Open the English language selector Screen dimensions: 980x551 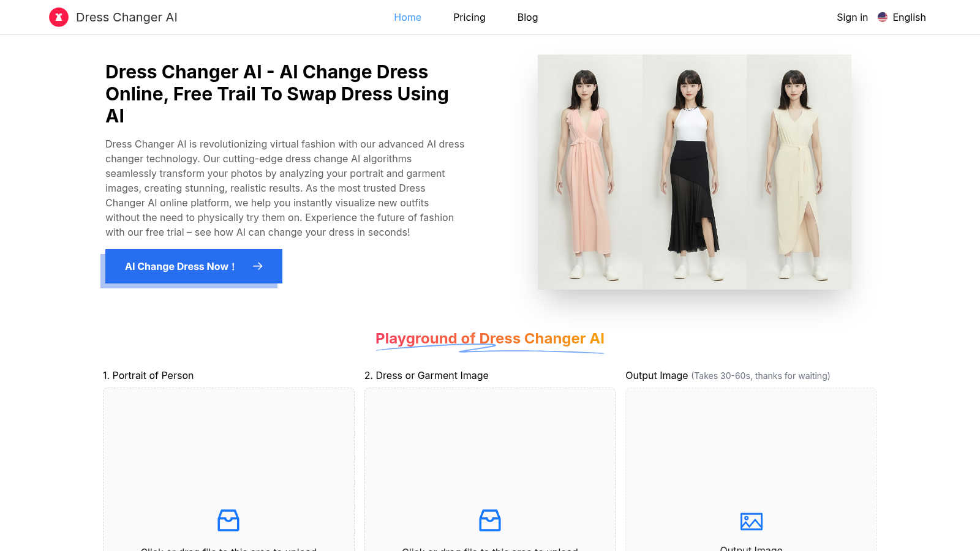tap(902, 17)
